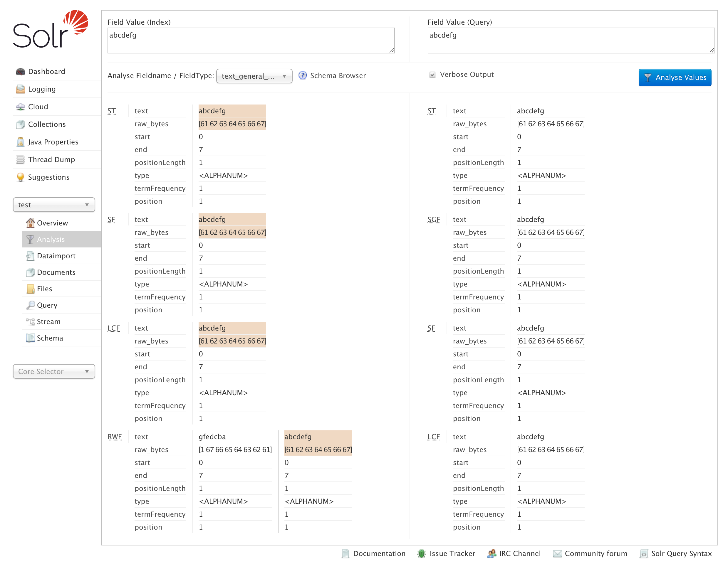
Task: Click the Suggestions lightbulb icon
Action: 20,177
